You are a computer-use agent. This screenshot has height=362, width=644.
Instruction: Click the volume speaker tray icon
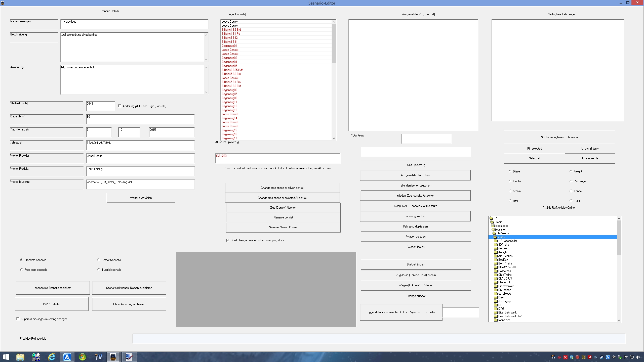(x=638, y=357)
